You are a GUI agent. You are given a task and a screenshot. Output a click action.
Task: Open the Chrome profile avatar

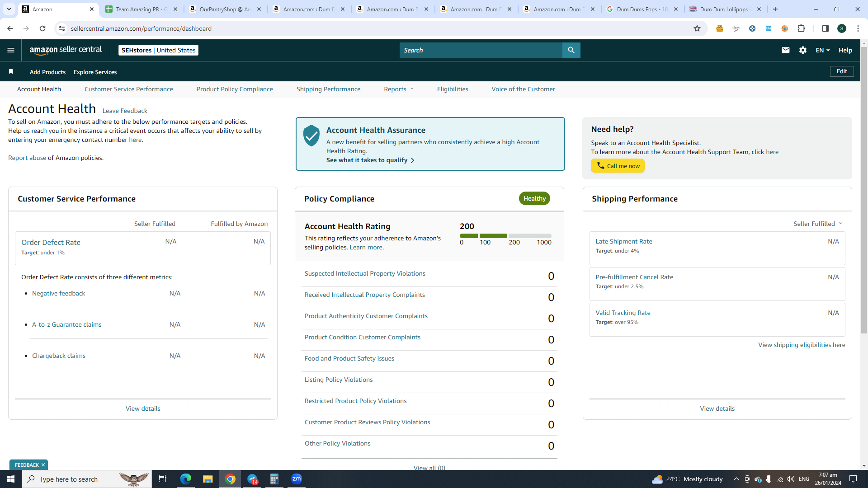(x=841, y=28)
